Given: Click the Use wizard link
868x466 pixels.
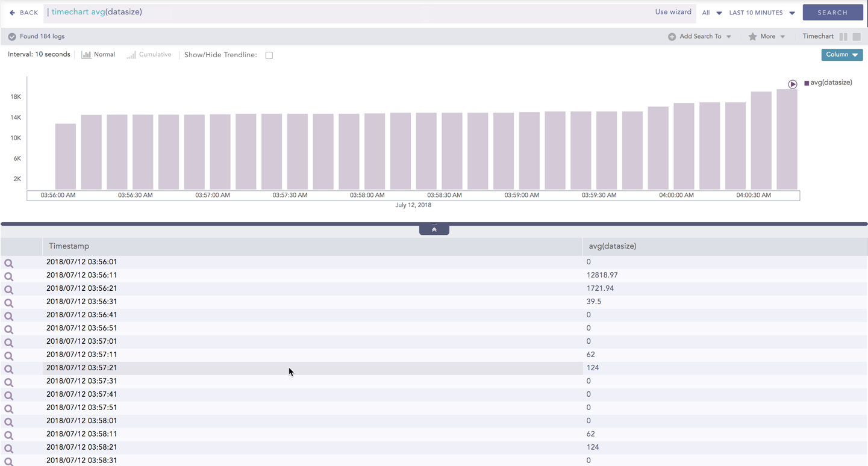Looking at the screenshot, I should pyautogui.click(x=673, y=12).
